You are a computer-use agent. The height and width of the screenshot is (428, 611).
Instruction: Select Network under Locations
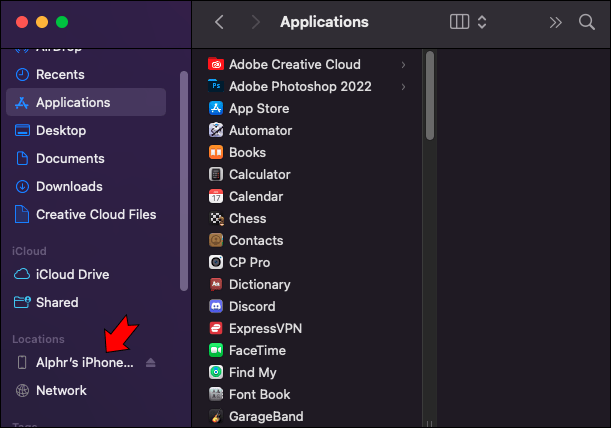[x=61, y=390]
